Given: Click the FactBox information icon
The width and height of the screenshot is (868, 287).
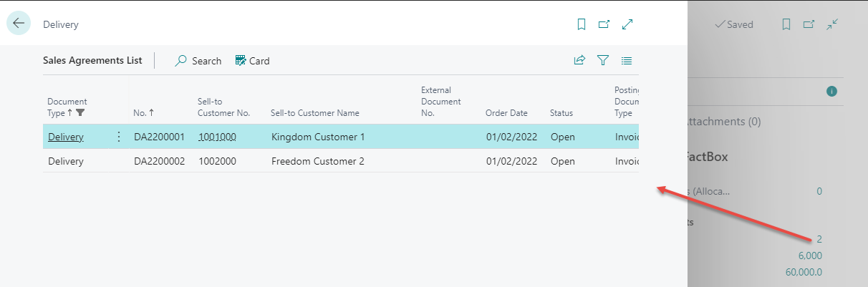Looking at the screenshot, I should tap(831, 91).
